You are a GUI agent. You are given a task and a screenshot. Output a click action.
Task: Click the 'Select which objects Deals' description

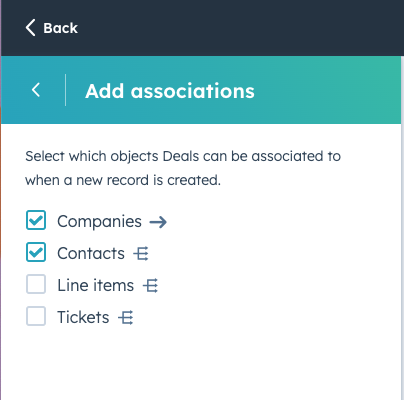pyautogui.click(x=183, y=168)
